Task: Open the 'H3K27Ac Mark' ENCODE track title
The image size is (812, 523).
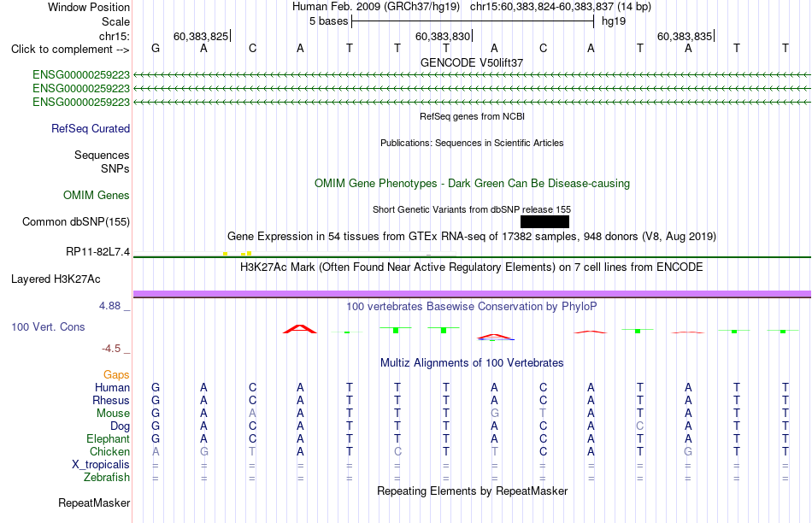Action: click(472, 267)
